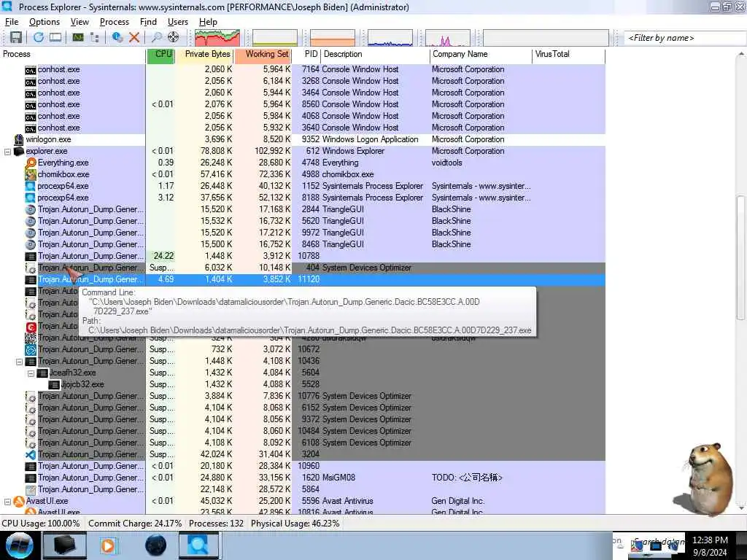Select the Jceafh32.exe process
This screenshot has height=560, width=747.
[303, 373]
